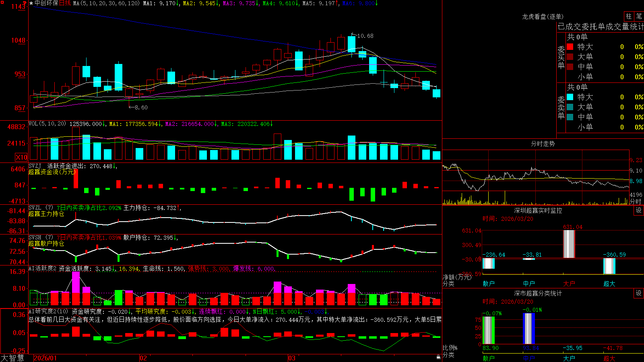This screenshot has width=644, height=362.
Task: Click the star marker before 中创环保
Action: tap(31, 3)
